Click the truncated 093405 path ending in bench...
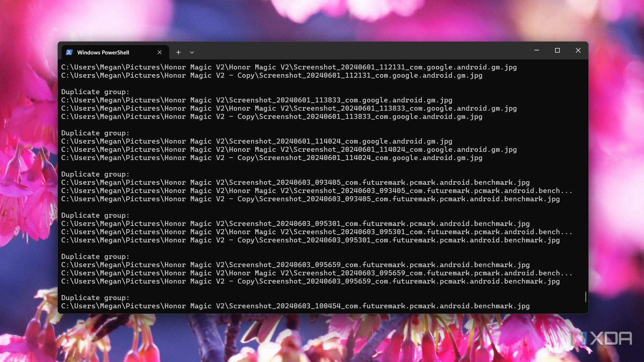Image resolution: width=644 pixels, height=362 pixels. (317, 190)
